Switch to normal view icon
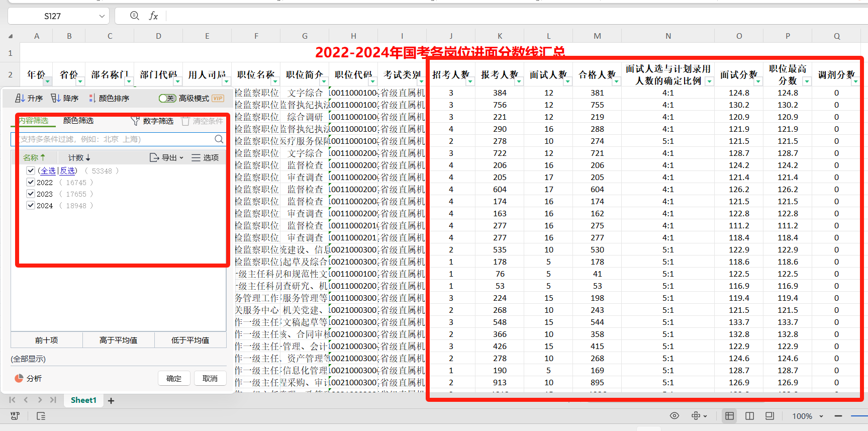 coord(729,416)
